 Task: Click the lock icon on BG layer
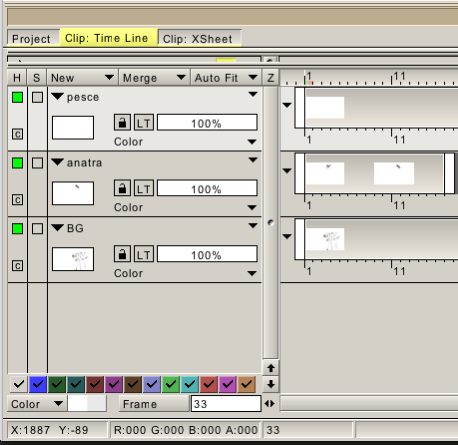tap(122, 254)
